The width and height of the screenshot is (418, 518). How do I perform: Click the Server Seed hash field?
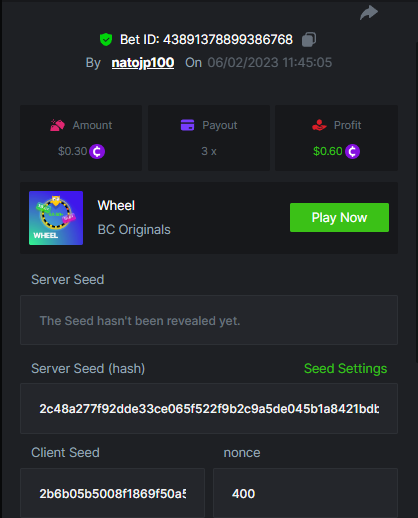click(209, 408)
